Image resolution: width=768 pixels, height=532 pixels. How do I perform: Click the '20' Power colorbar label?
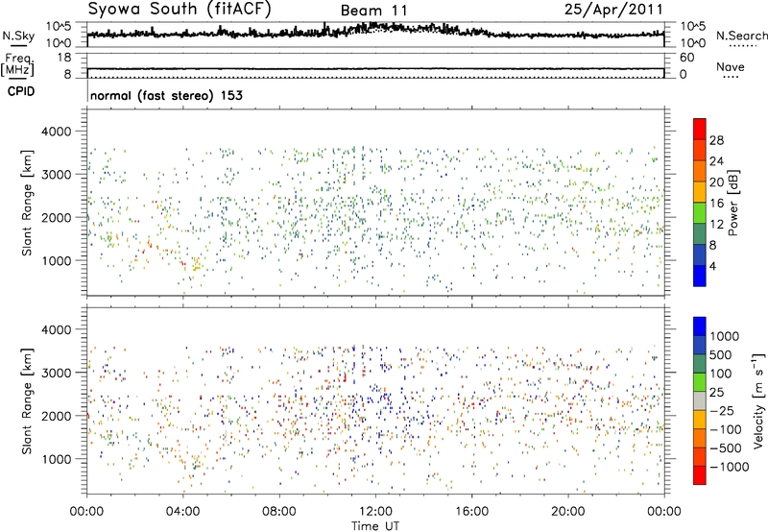[716, 182]
